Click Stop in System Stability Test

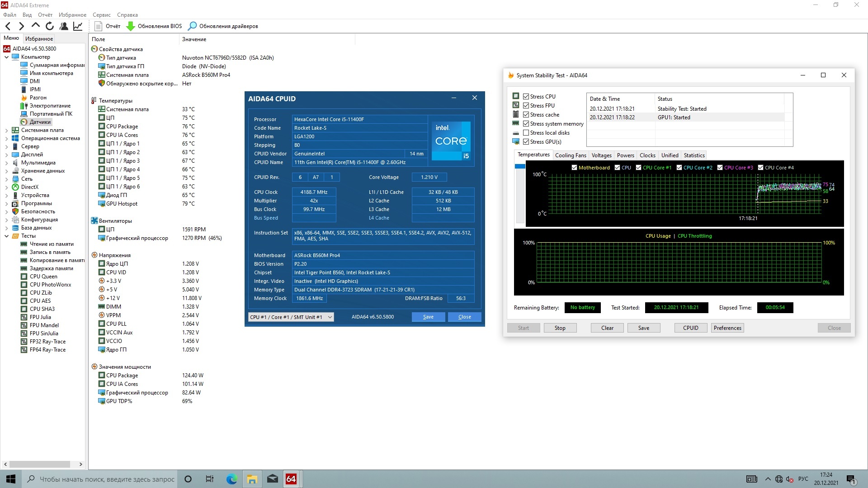pyautogui.click(x=560, y=328)
